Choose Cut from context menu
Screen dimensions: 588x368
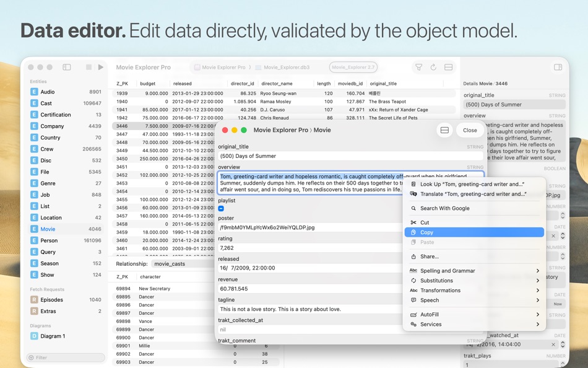tap(474, 222)
